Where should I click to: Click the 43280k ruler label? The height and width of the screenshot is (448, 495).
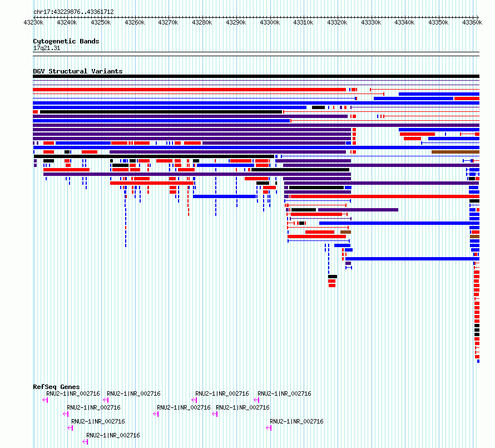202,22
